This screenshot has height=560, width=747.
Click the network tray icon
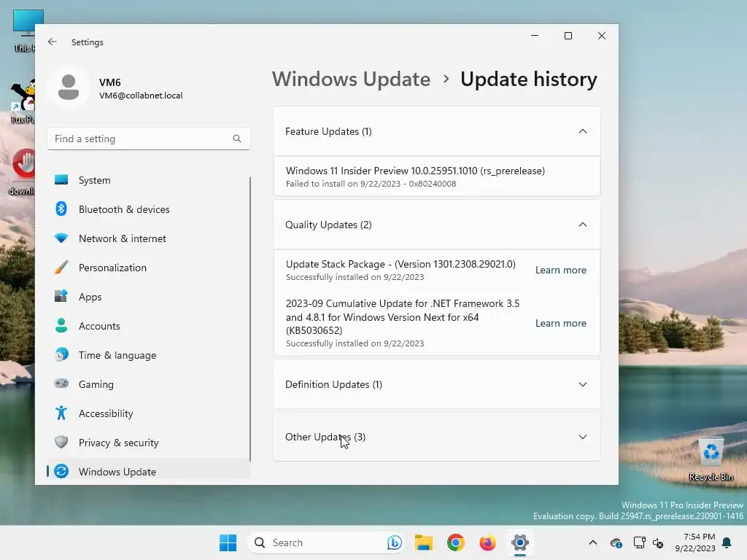639,542
